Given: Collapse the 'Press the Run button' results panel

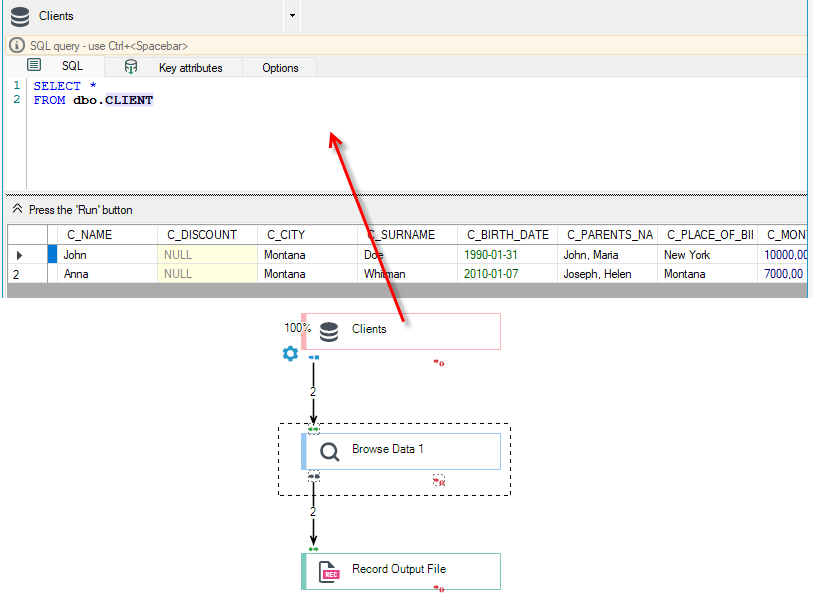Looking at the screenshot, I should (17, 209).
